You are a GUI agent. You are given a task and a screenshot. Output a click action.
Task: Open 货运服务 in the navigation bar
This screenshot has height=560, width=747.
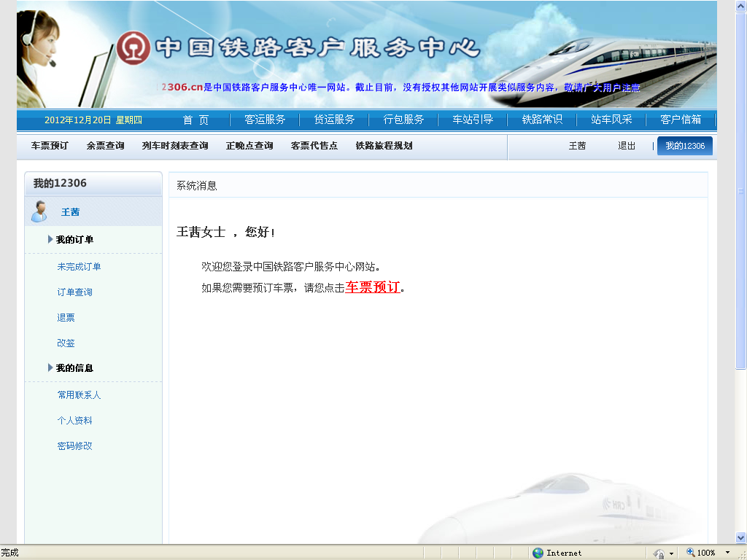pyautogui.click(x=334, y=120)
